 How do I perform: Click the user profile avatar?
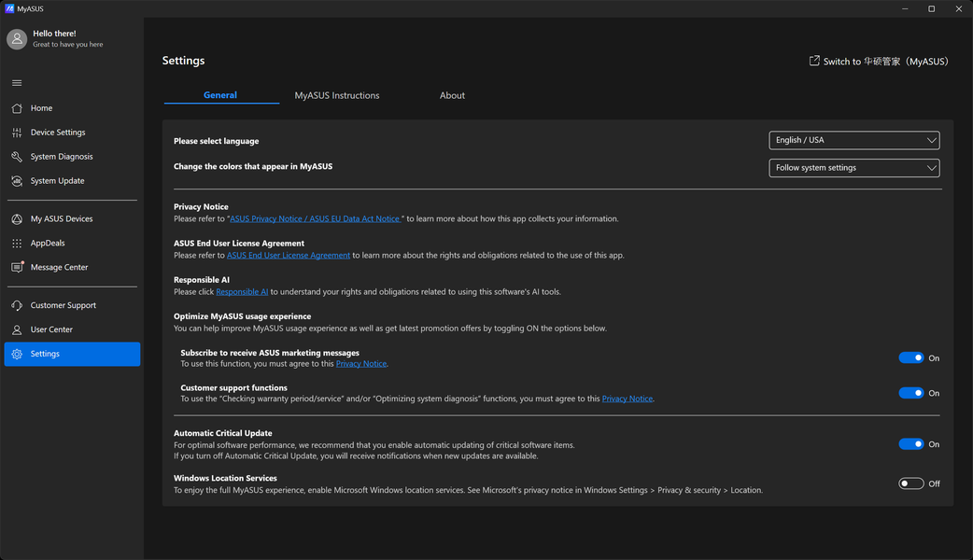tap(17, 38)
